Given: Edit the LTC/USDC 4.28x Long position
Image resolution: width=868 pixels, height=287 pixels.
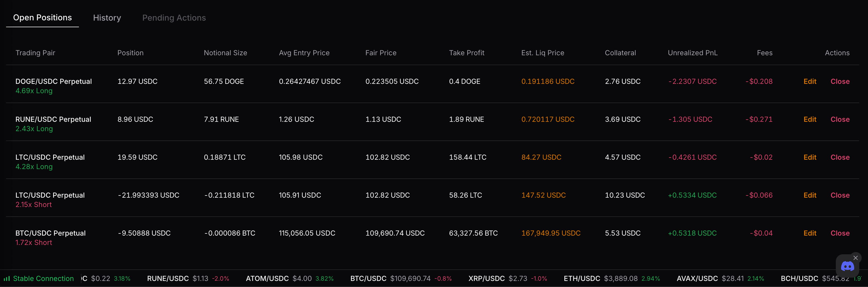Looking at the screenshot, I should 810,157.
